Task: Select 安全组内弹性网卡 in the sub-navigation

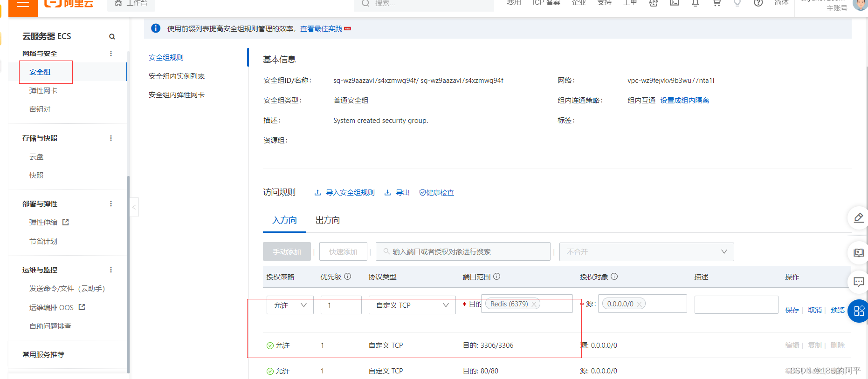Action: [x=177, y=95]
